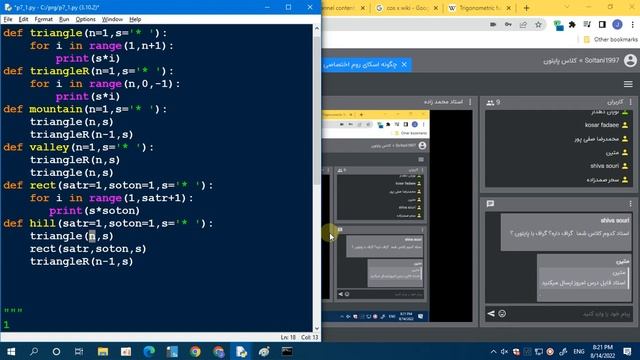Open the Chrome extensions puzzle icon
Image resolution: width=640 pixels, height=360 pixels.
[572, 25]
